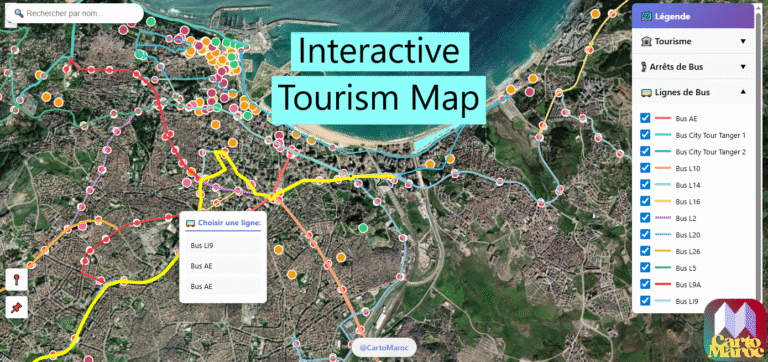Expand the Arrêts de Bus section arrow

click(743, 67)
